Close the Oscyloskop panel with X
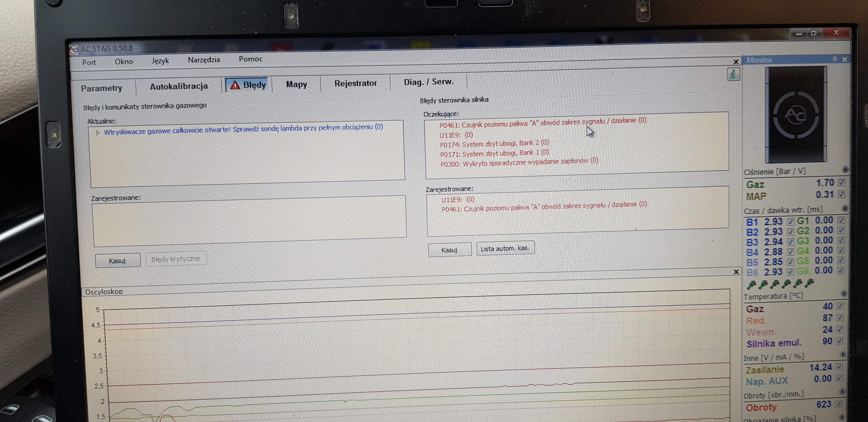The image size is (868, 422). coord(736,272)
